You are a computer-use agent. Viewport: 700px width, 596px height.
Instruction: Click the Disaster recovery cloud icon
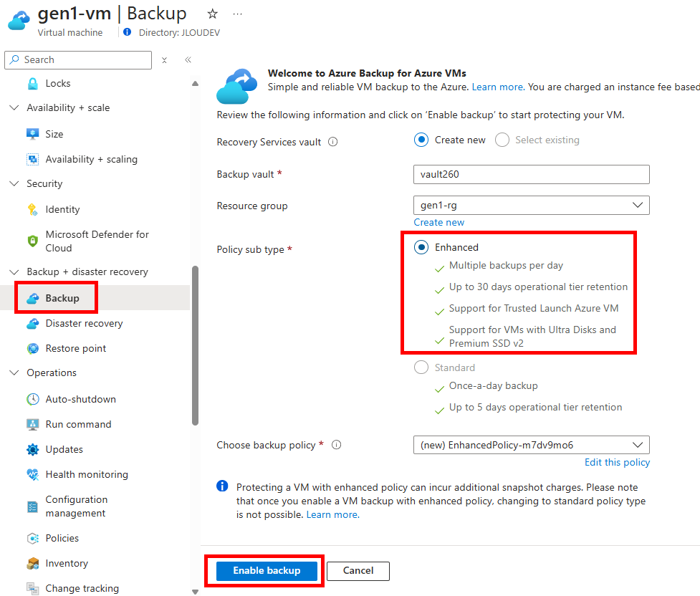(32, 323)
